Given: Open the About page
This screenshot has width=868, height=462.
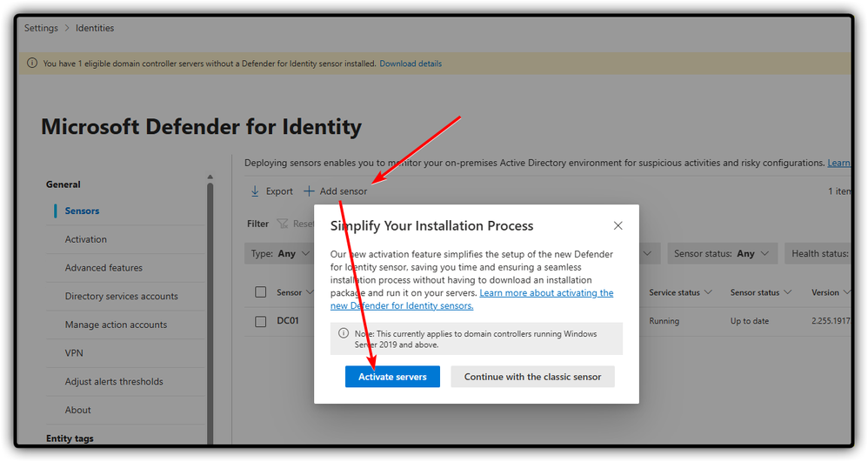Looking at the screenshot, I should pos(77,410).
